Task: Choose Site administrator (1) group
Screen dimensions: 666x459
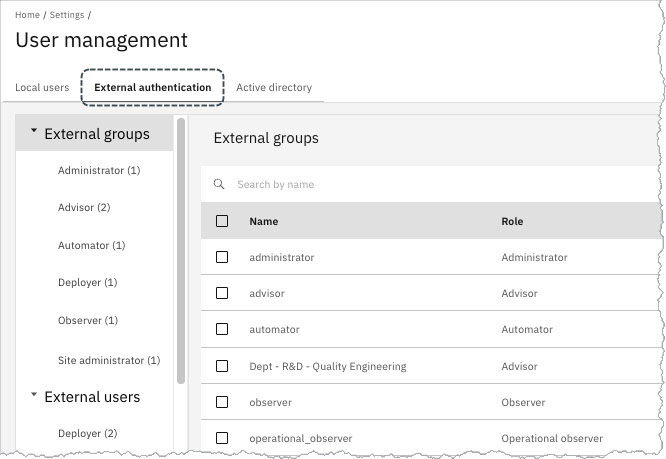Action: coord(109,360)
